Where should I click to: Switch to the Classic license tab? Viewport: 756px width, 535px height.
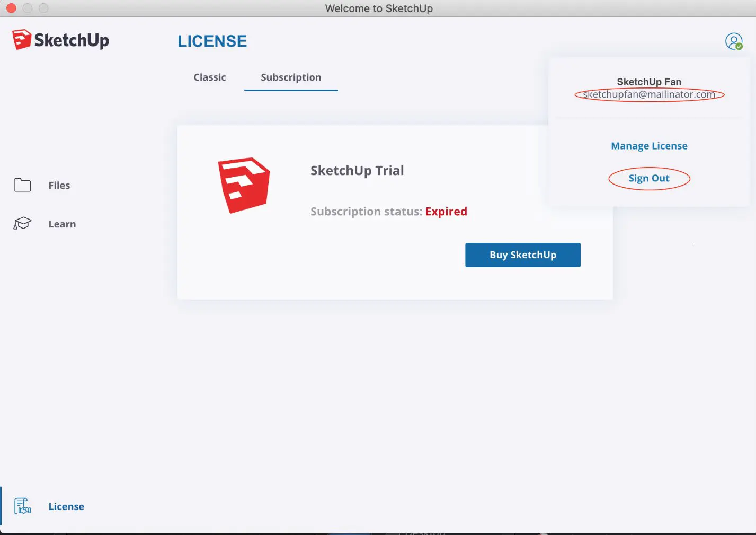(210, 77)
